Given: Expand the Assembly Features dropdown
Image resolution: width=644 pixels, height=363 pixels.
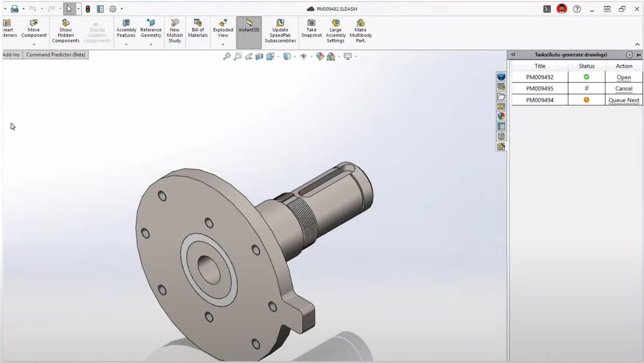Looking at the screenshot, I should (126, 44).
